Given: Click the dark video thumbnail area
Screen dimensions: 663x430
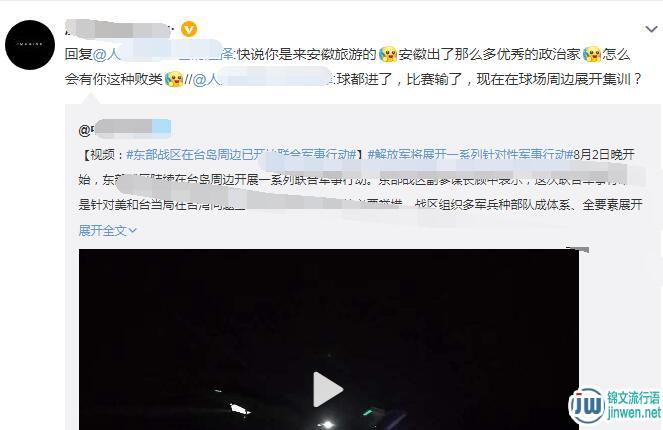Looking at the screenshot, I should (329, 339).
